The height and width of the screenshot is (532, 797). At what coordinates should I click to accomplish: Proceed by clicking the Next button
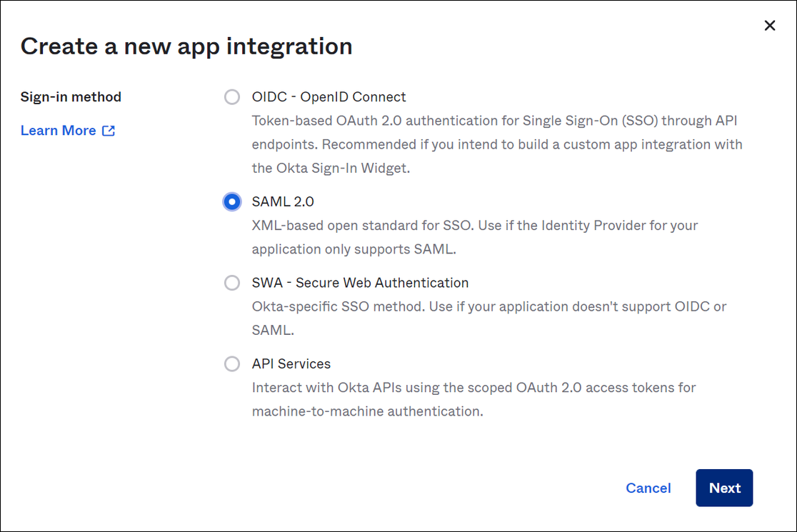pyautogui.click(x=723, y=488)
